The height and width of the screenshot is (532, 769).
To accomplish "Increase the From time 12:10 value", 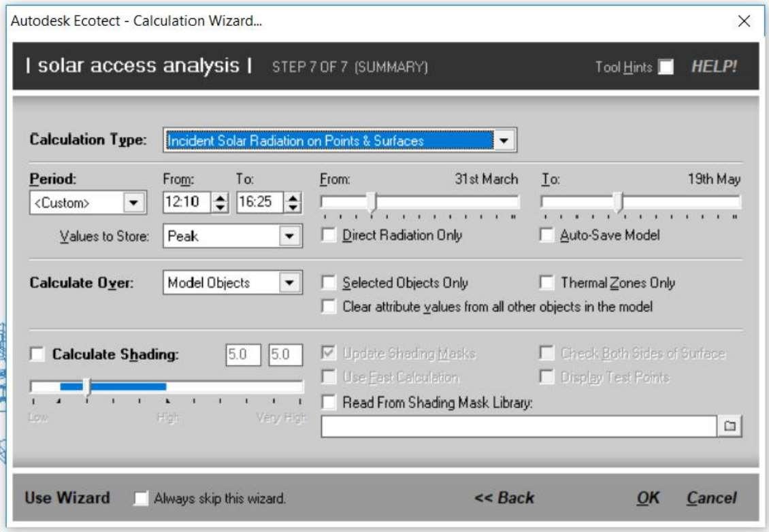I will (220, 197).
